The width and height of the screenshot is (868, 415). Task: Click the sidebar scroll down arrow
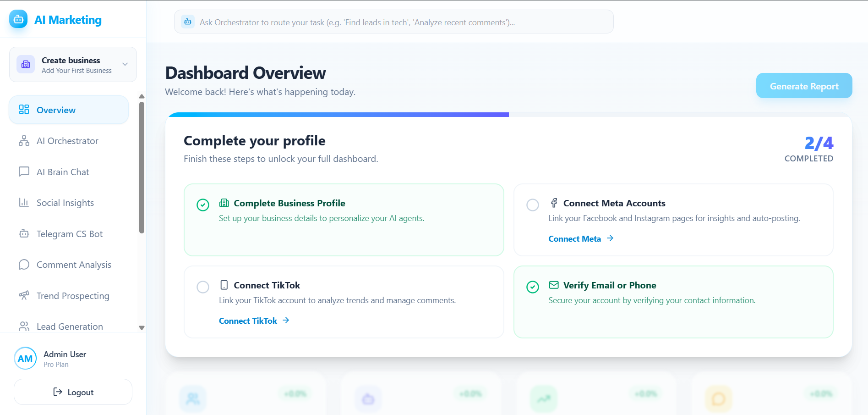(x=142, y=328)
